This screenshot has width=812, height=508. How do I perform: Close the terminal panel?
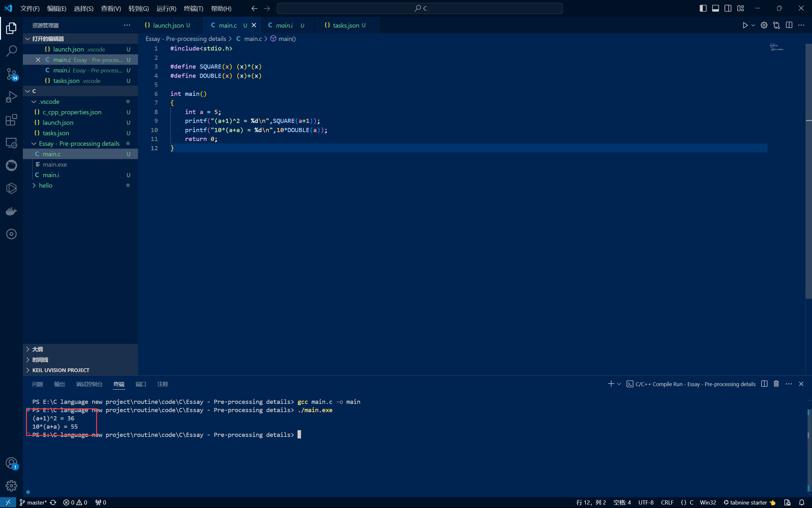[801, 384]
